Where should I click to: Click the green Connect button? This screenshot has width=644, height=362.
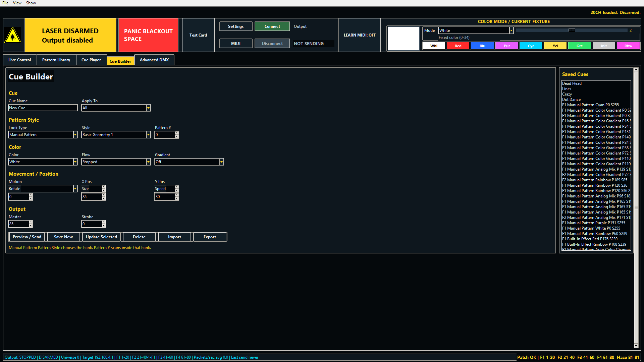[x=272, y=26]
